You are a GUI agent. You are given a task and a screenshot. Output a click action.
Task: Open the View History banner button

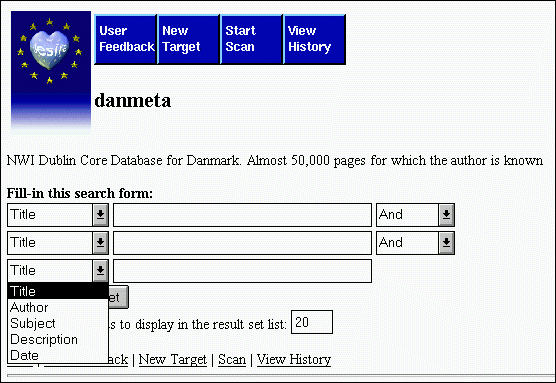coord(315,39)
